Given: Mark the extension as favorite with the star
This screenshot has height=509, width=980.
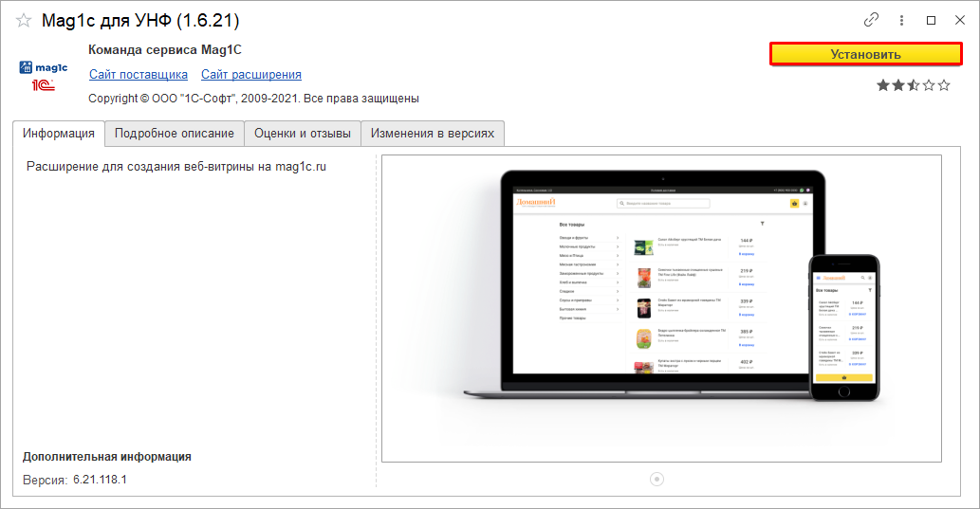Looking at the screenshot, I should click(x=24, y=21).
